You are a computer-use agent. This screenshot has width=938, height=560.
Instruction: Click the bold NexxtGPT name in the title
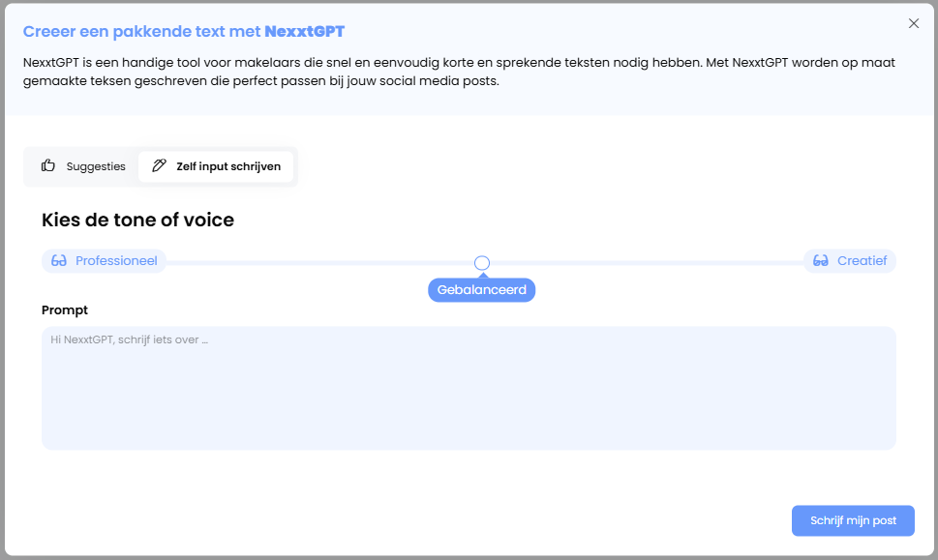[304, 32]
